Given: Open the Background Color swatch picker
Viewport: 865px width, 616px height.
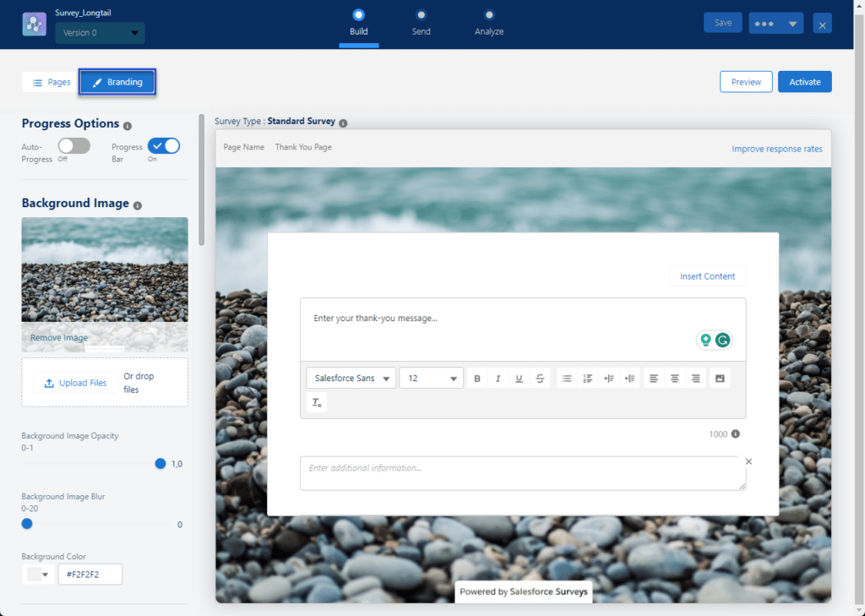Looking at the screenshot, I should (x=37, y=575).
